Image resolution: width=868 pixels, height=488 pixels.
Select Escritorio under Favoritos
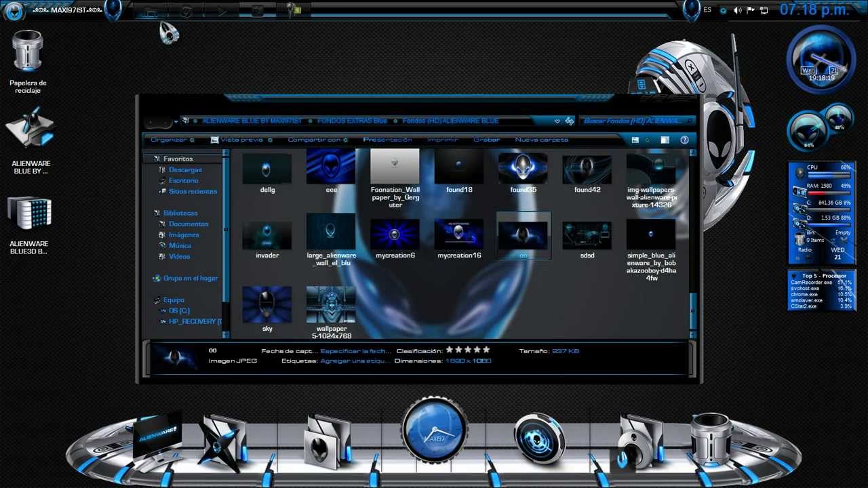click(x=183, y=181)
